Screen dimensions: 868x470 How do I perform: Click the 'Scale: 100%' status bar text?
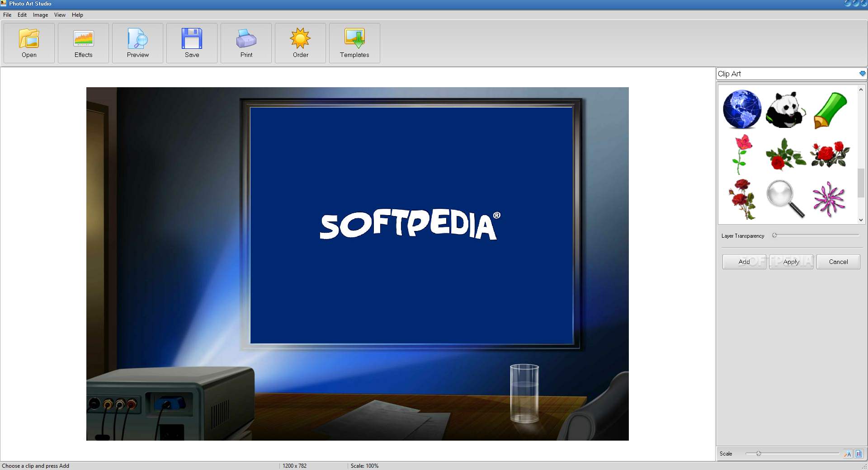click(x=364, y=466)
